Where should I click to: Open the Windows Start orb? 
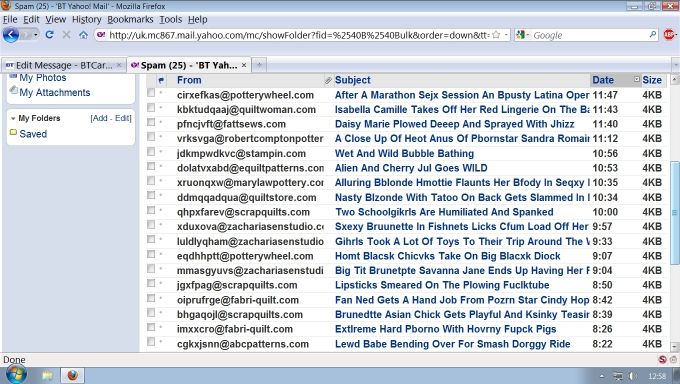point(16,375)
